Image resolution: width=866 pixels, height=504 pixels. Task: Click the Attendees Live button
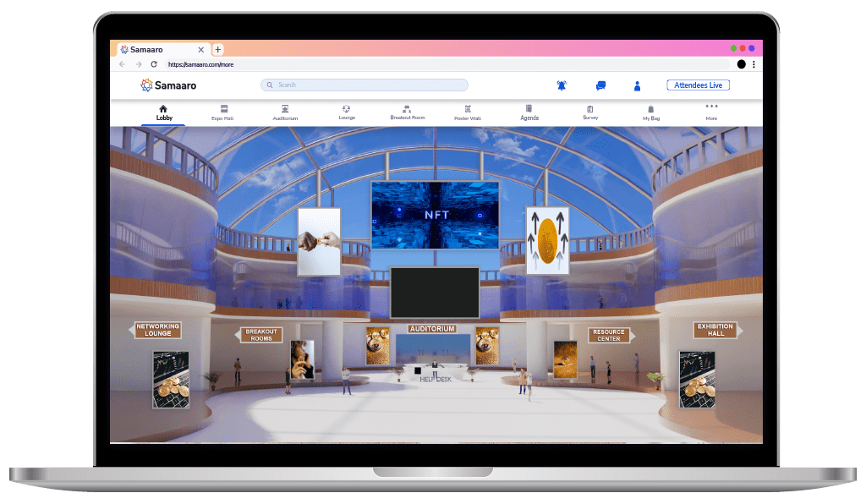tap(698, 85)
